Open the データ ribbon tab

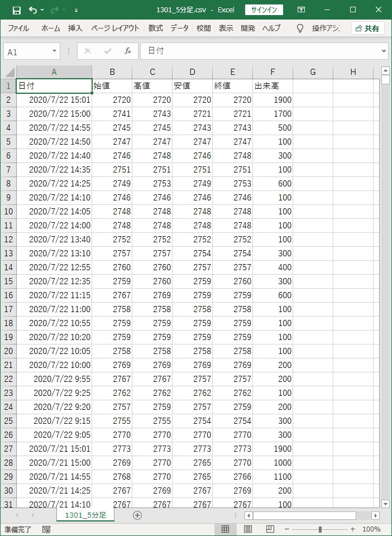pyautogui.click(x=179, y=28)
